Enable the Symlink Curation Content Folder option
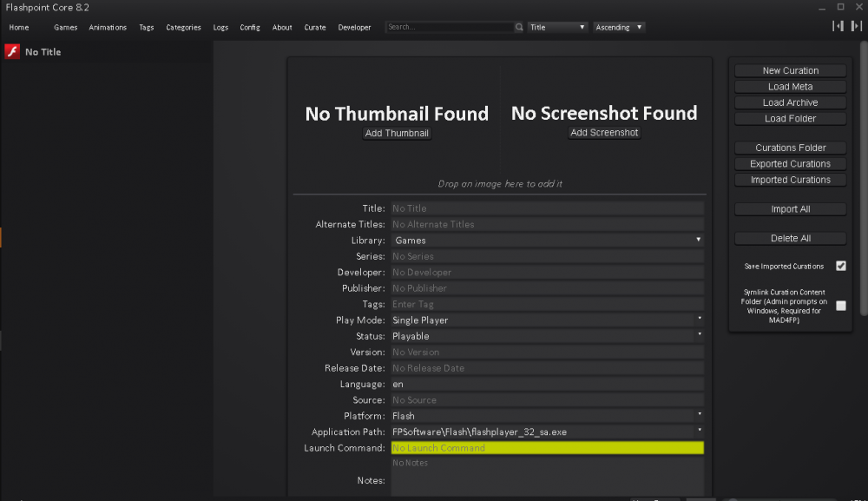 coord(840,305)
